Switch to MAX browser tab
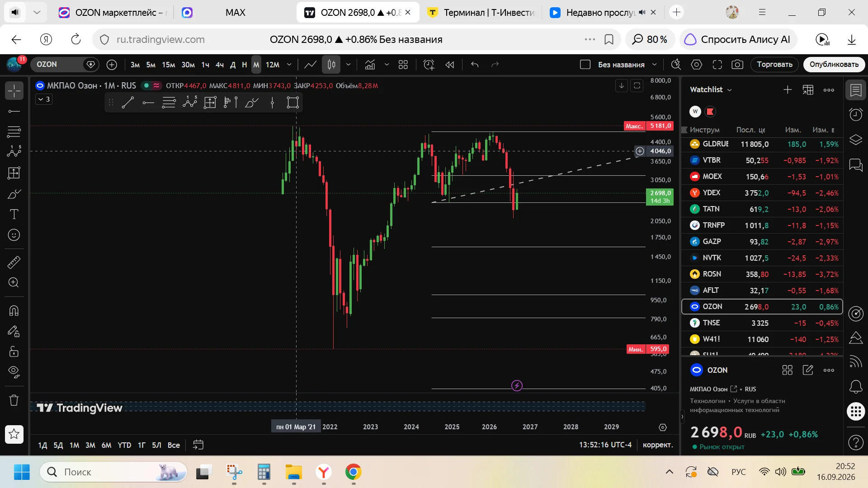 coord(235,13)
